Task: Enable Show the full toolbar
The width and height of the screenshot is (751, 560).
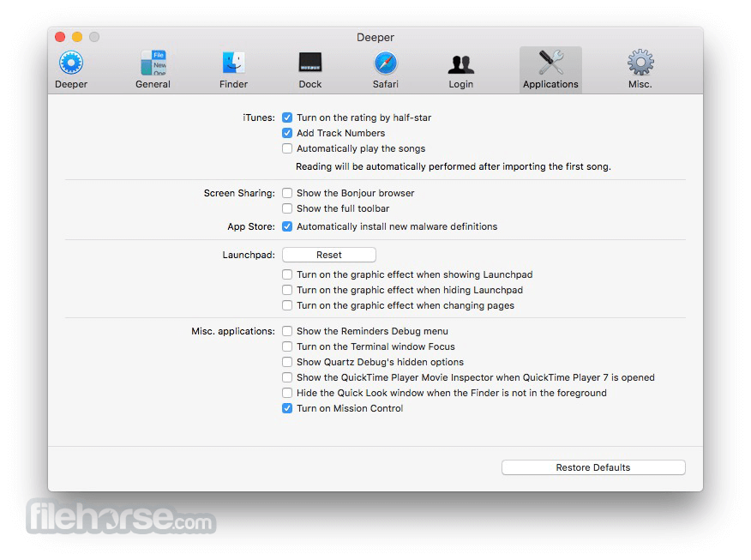Action: 287,208
